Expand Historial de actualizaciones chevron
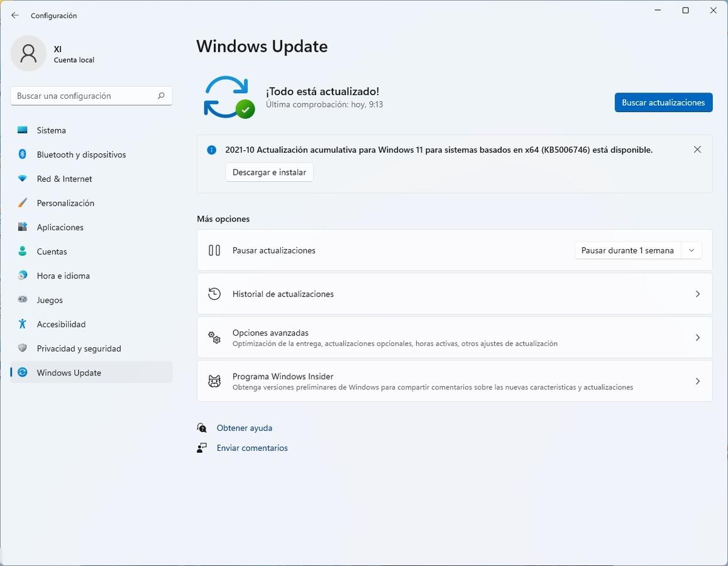Image resolution: width=728 pixels, height=566 pixels. [697, 294]
